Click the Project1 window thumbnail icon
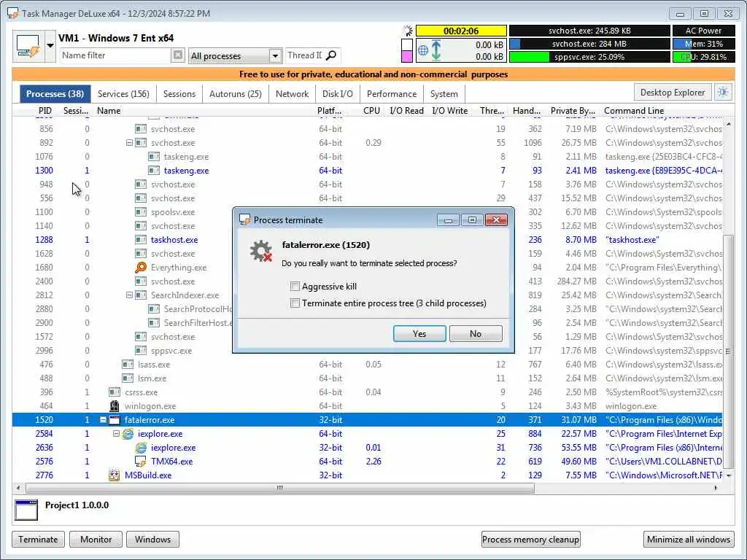Viewport: 747px width, 560px height. [26, 510]
